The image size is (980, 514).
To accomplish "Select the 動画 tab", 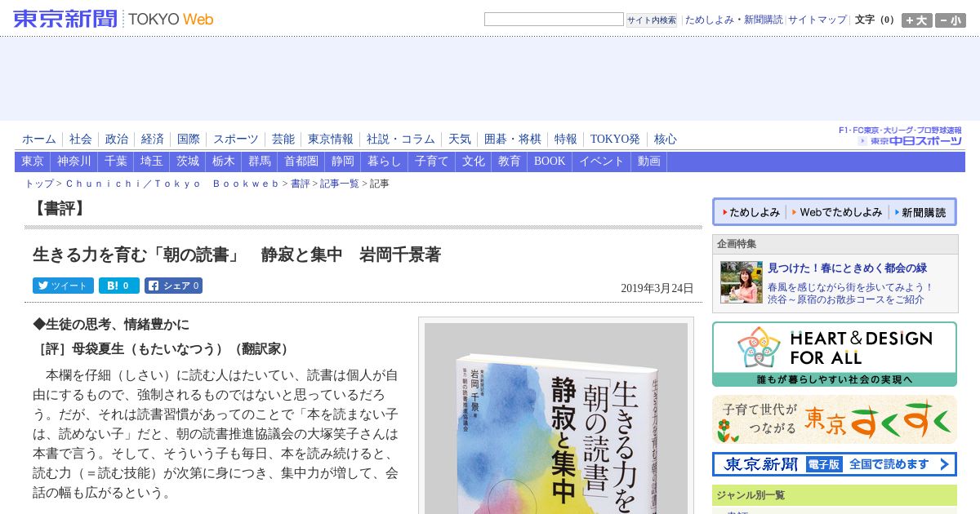I will [x=649, y=162].
